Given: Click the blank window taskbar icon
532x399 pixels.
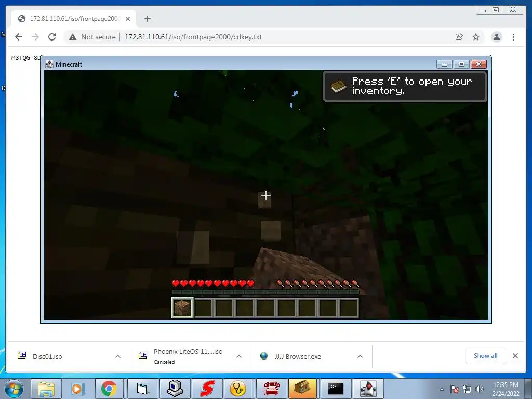Looking at the screenshot, I should coord(142,389).
